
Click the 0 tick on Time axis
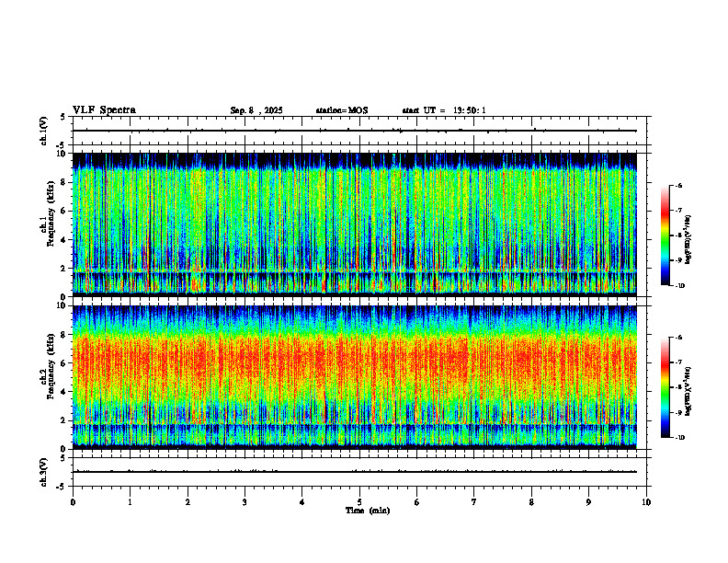pyautogui.click(x=73, y=502)
